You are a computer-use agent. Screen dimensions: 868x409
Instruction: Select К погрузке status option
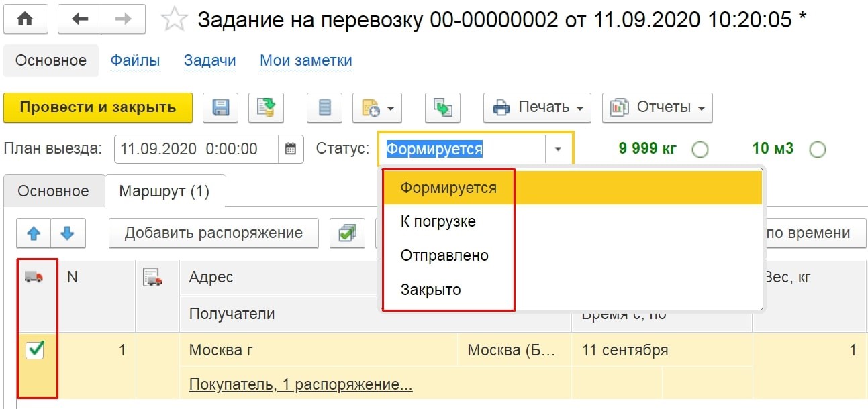[438, 221]
